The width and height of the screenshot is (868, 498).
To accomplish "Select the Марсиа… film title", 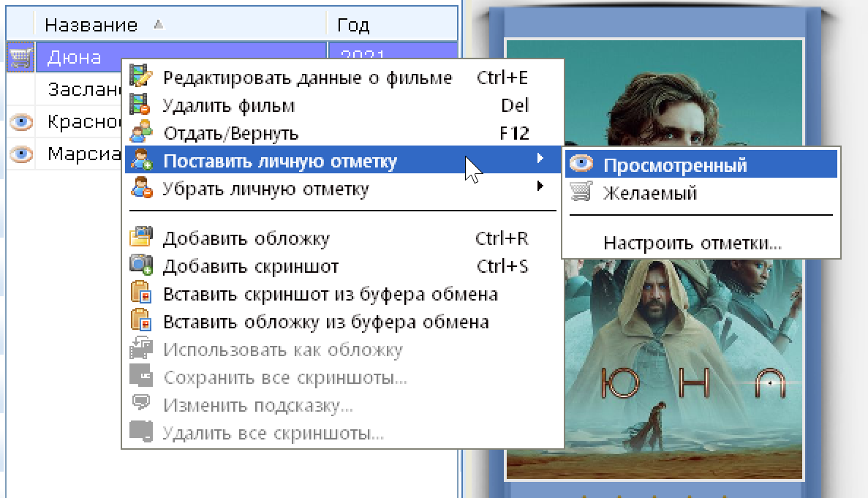I will 84,154.
